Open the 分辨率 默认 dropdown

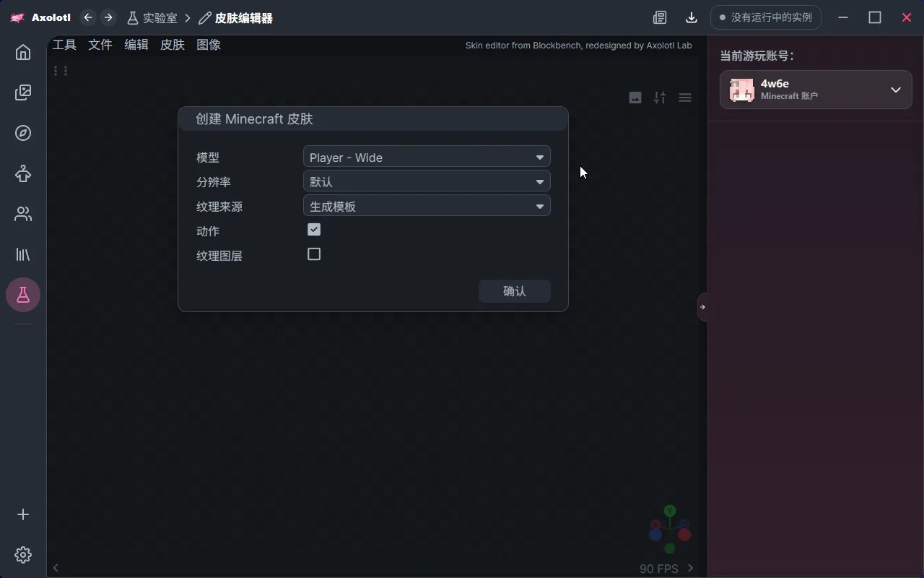[427, 181]
